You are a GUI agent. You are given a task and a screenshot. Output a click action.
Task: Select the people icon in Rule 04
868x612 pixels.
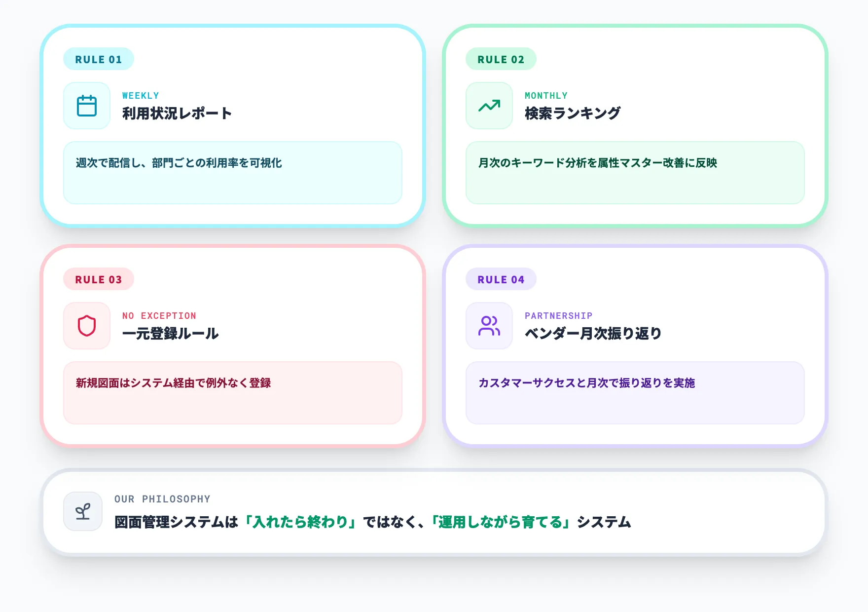coord(489,326)
